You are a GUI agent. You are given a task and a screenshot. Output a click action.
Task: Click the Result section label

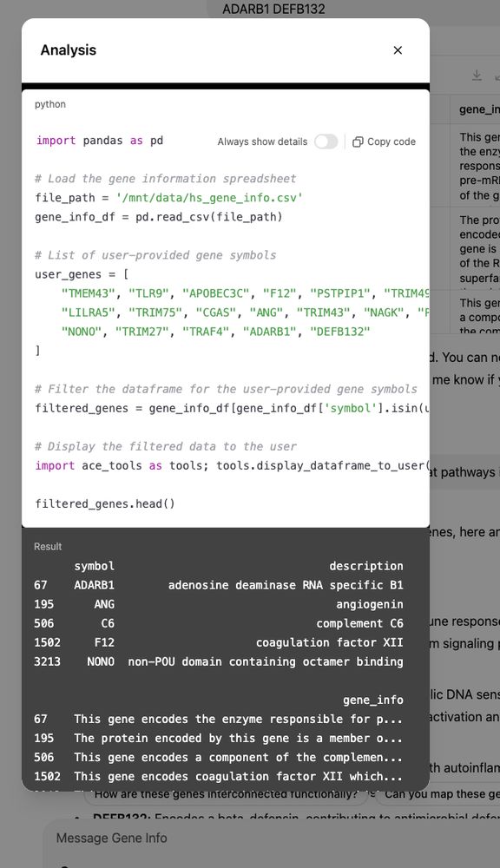[x=48, y=546]
